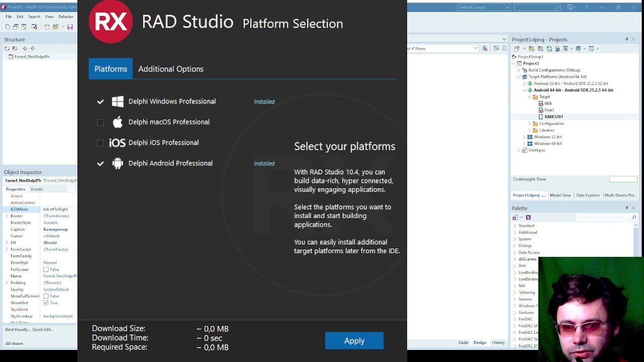
Task: Click the desktop layout icon in title bar
Action: click(571, 8)
